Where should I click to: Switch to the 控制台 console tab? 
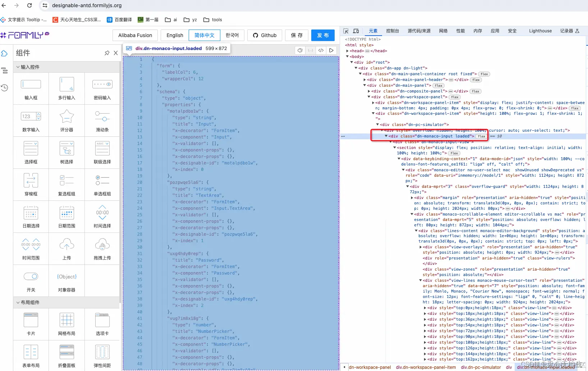click(x=392, y=31)
